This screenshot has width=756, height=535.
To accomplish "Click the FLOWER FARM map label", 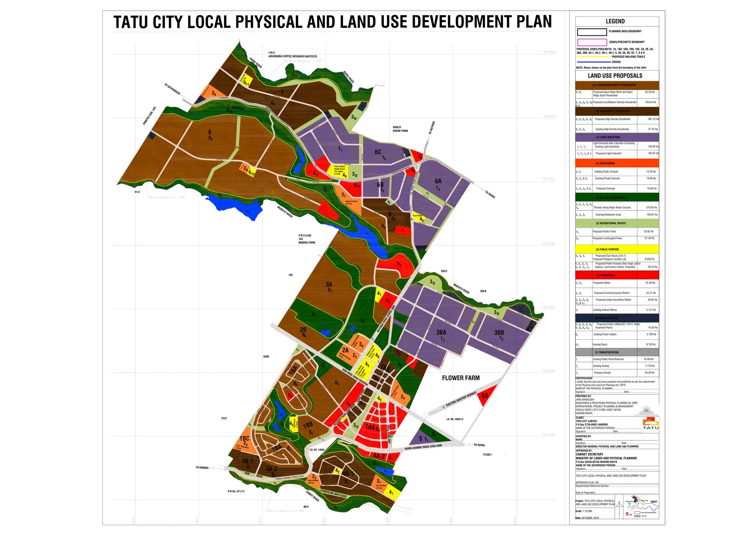I will [461, 378].
